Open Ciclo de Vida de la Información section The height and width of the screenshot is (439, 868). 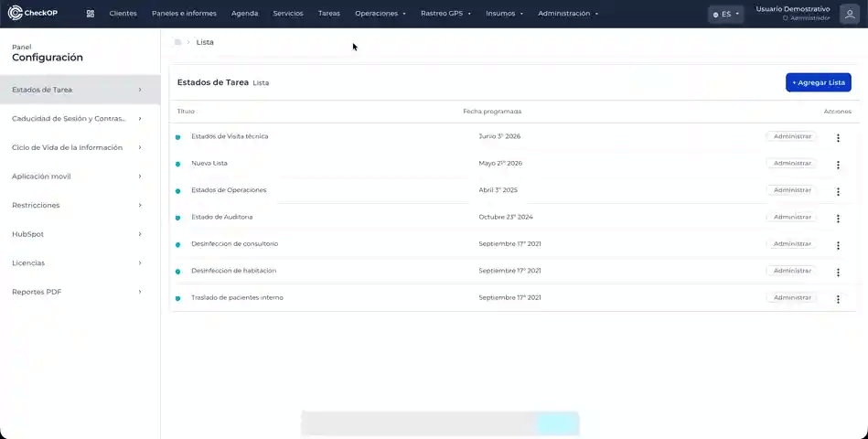click(x=80, y=147)
